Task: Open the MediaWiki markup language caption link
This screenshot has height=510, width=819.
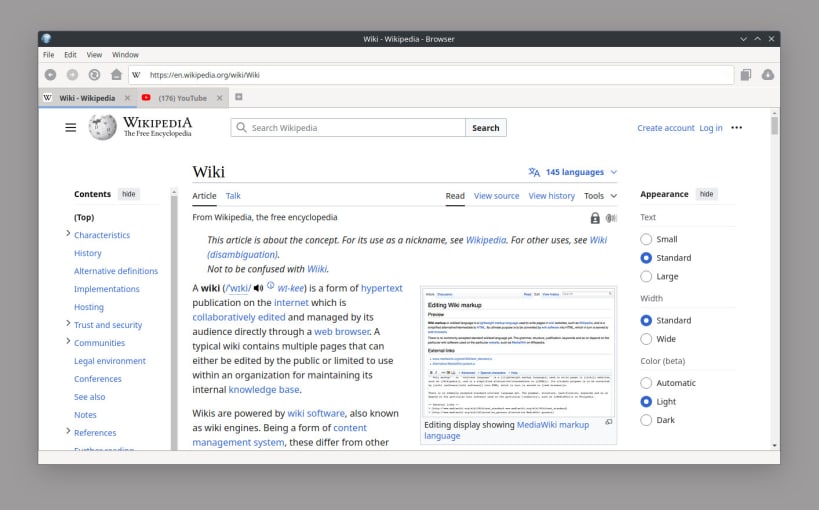Action: (506, 430)
